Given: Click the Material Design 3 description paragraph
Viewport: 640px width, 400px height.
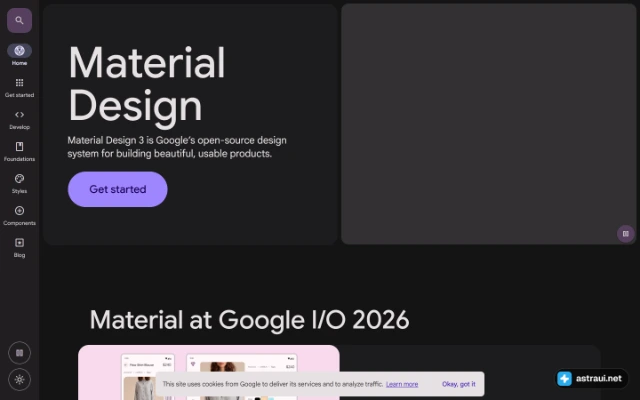Looking at the screenshot, I should pos(177,147).
